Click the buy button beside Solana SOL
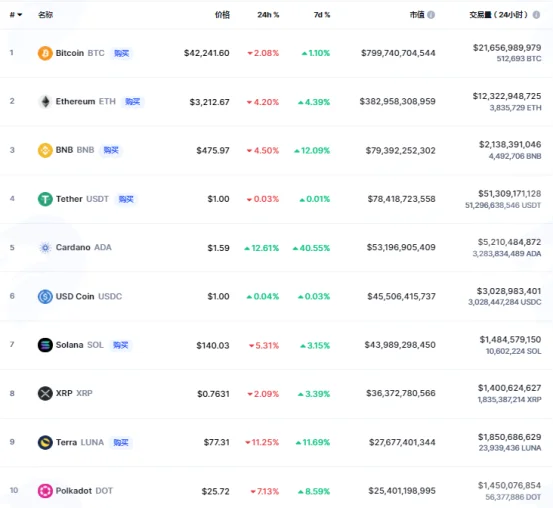This screenshot has height=508, width=554. 120,345
